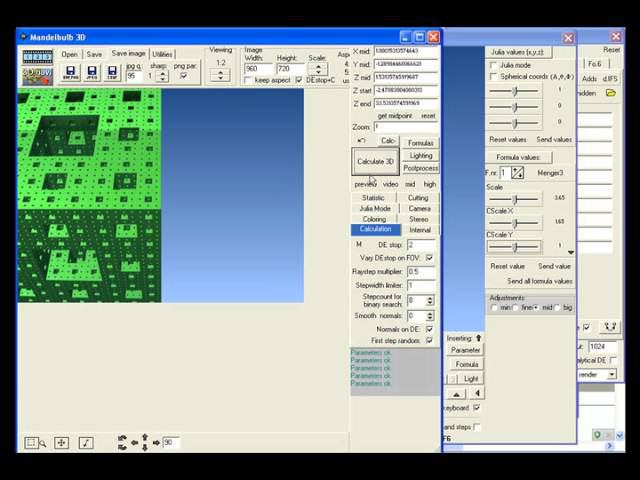This screenshot has width=640, height=480.
Task: Select the move crosshair tool icon
Action: click(61, 443)
